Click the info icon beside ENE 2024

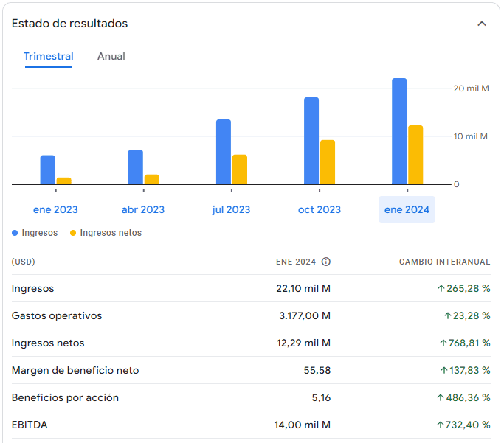pyautogui.click(x=326, y=262)
